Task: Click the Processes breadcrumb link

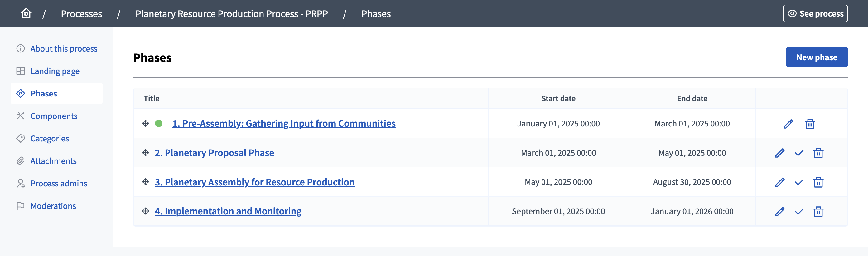Action: click(x=81, y=14)
